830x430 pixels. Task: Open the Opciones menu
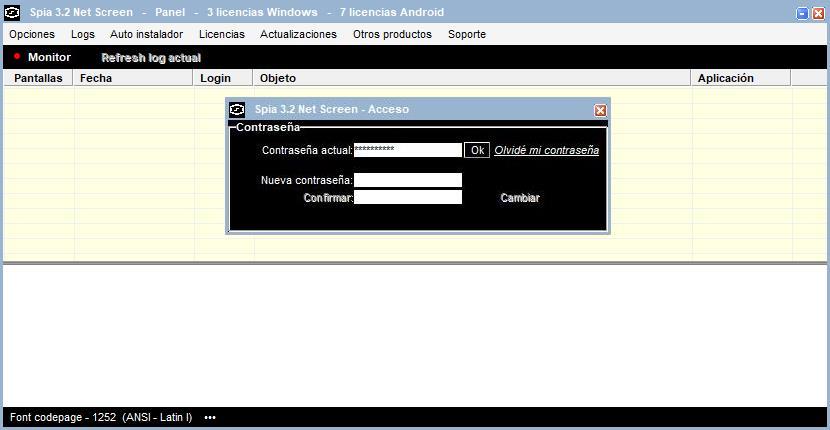[x=32, y=34]
